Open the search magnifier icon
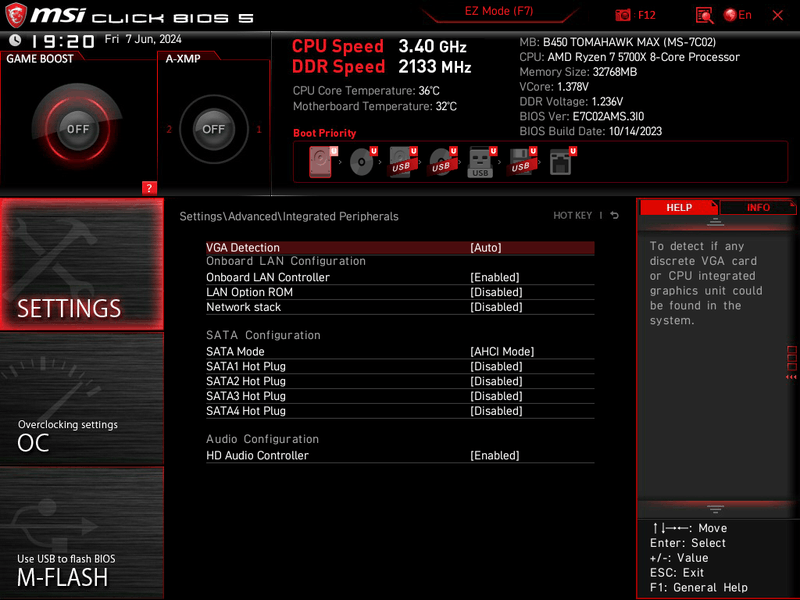 704,15
